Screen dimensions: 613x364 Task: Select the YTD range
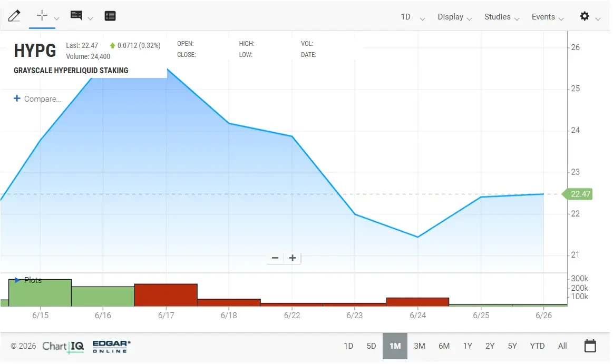537,346
